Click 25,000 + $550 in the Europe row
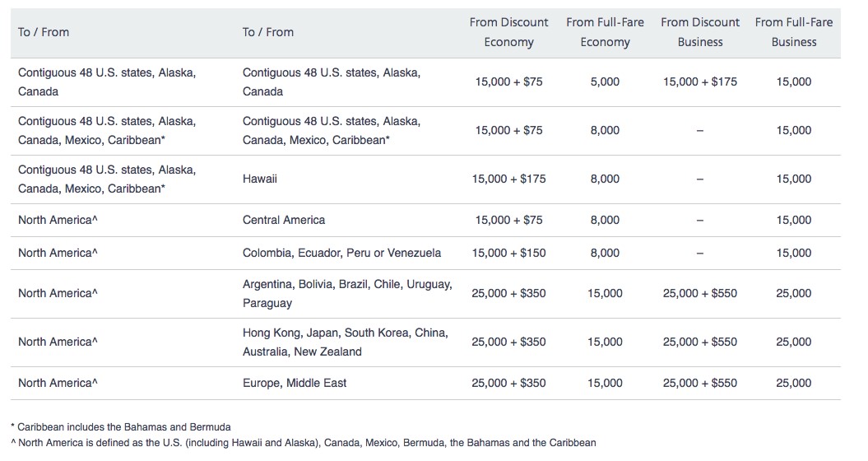This screenshot has width=868, height=461. (x=700, y=383)
